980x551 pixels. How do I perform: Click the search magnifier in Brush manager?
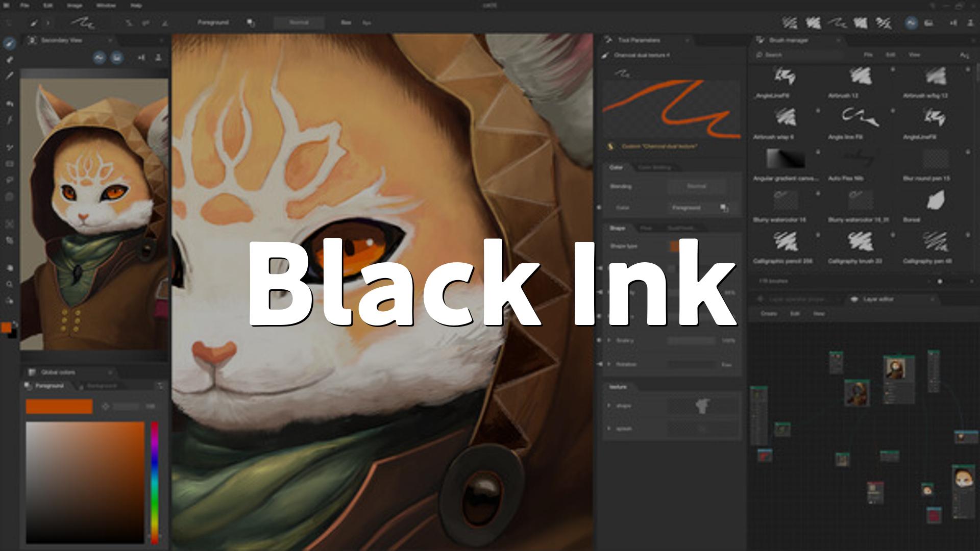pyautogui.click(x=759, y=55)
